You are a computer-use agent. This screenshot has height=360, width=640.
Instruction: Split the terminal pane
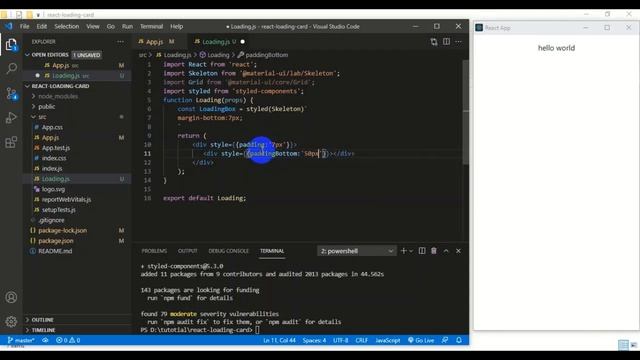pyautogui.click(x=422, y=251)
